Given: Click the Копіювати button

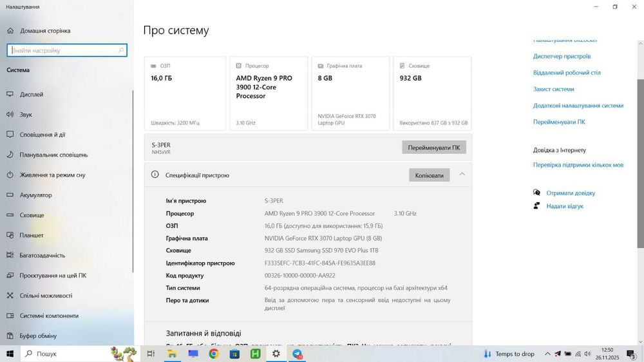Looking at the screenshot, I should 429,175.
